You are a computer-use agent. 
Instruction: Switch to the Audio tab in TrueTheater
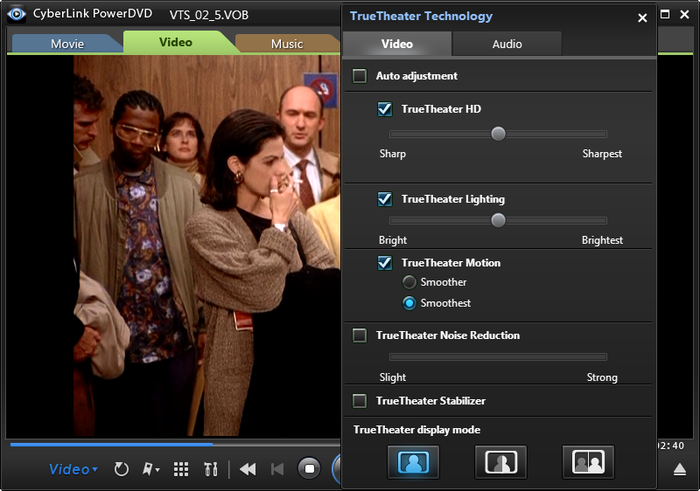[507, 44]
